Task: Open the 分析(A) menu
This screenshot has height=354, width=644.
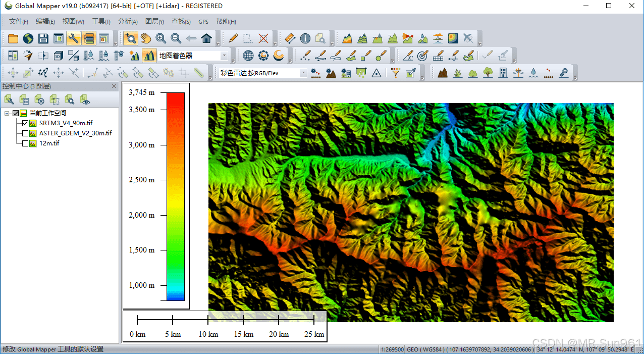Action: point(128,22)
